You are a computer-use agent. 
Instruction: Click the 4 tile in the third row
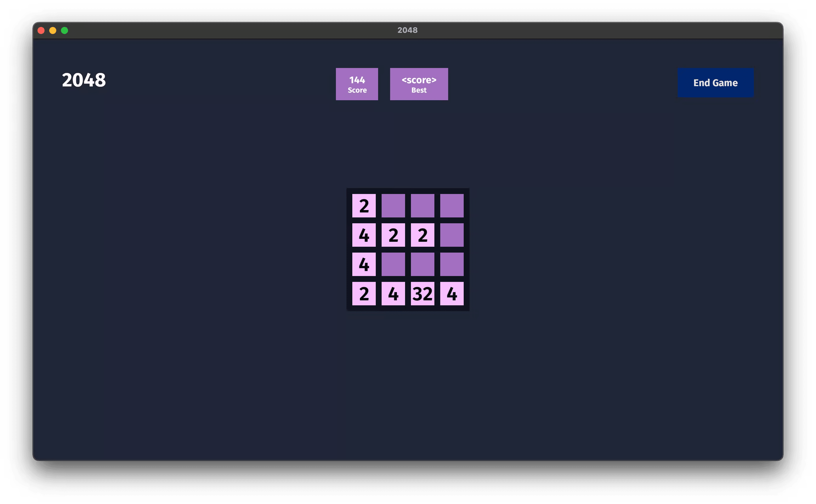(364, 264)
